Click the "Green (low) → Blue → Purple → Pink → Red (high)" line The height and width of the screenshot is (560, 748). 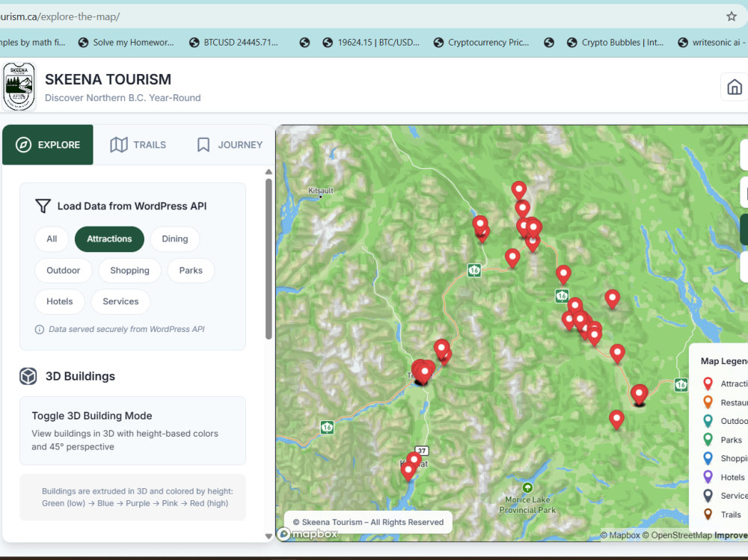click(x=135, y=503)
